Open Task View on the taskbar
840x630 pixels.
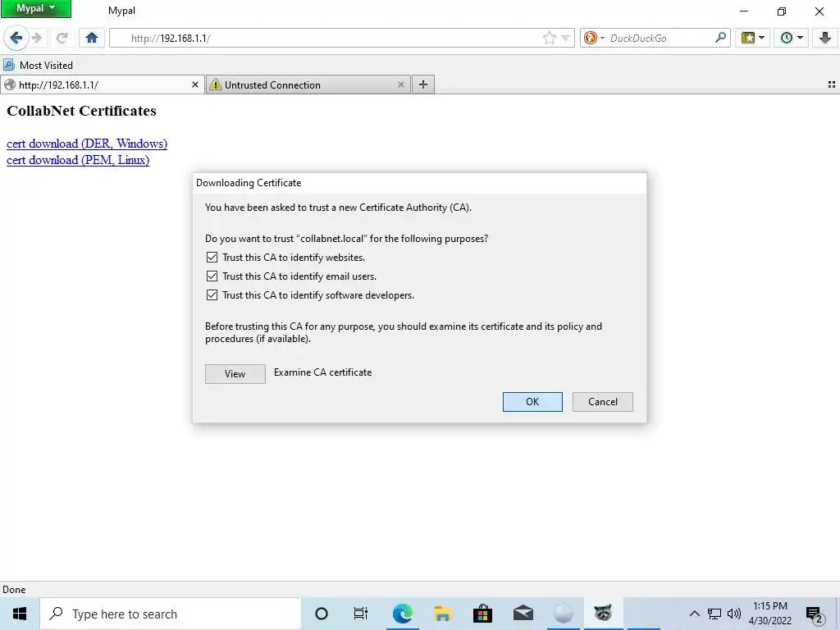coord(361,614)
